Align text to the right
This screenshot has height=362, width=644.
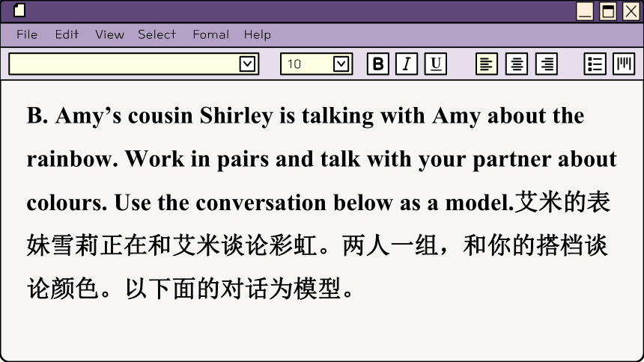(x=547, y=64)
